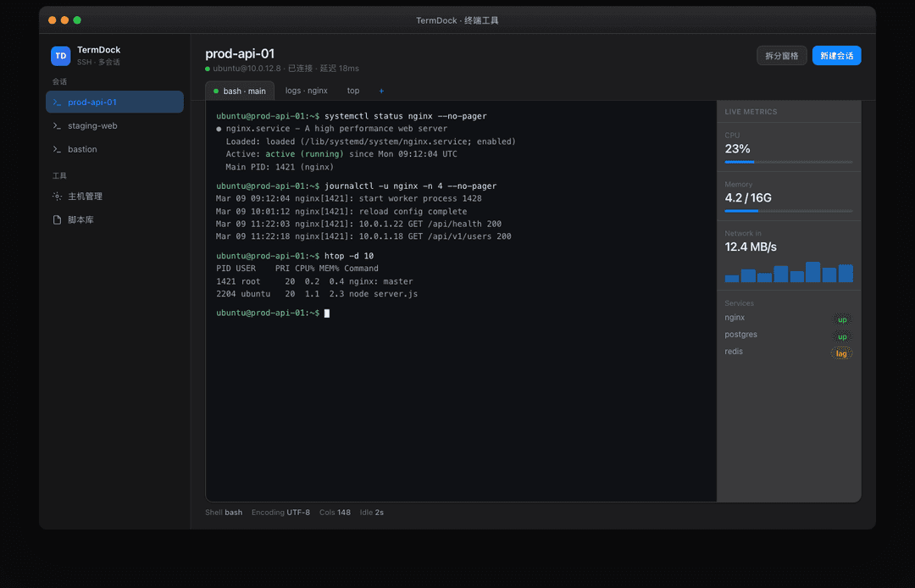
Task: Click 'Main PID: 1421 (nginx)' line
Action: pos(280,167)
